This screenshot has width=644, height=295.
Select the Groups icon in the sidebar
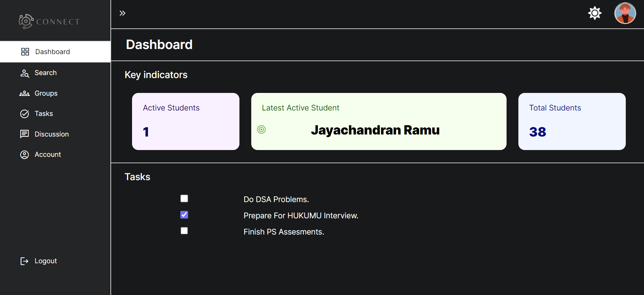click(25, 93)
